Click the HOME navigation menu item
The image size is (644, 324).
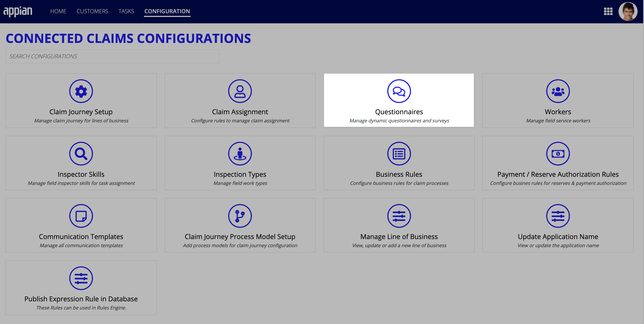click(58, 11)
